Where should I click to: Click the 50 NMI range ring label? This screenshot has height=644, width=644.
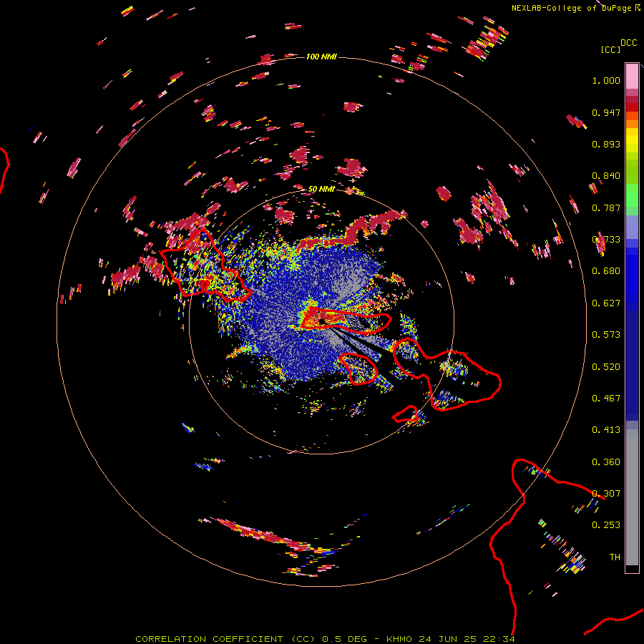[321, 189]
